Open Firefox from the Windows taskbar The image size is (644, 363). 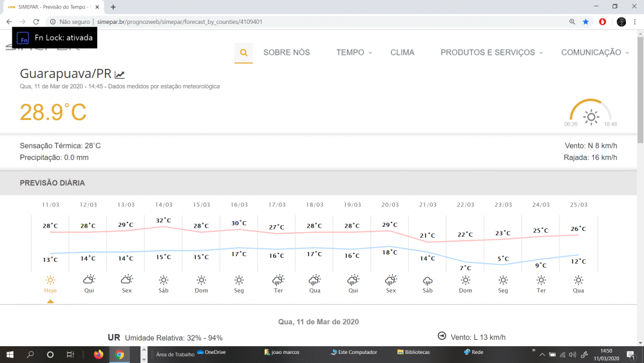(99, 354)
